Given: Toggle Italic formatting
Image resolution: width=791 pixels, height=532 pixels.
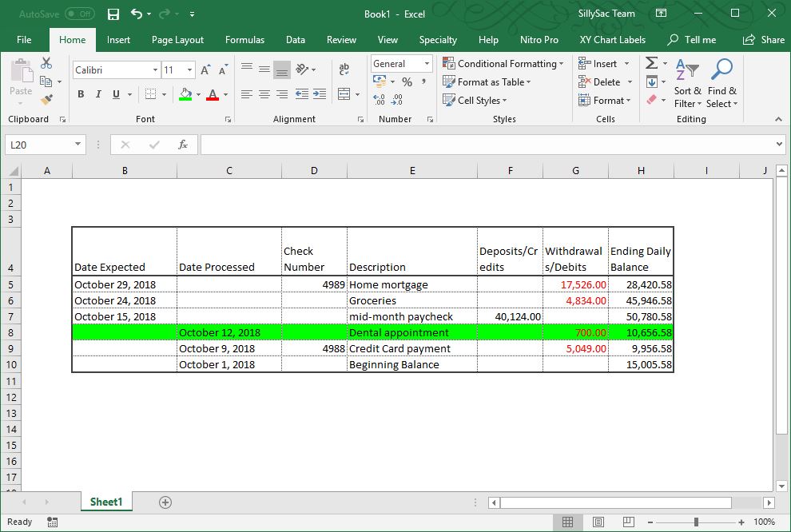Looking at the screenshot, I should 98,94.
